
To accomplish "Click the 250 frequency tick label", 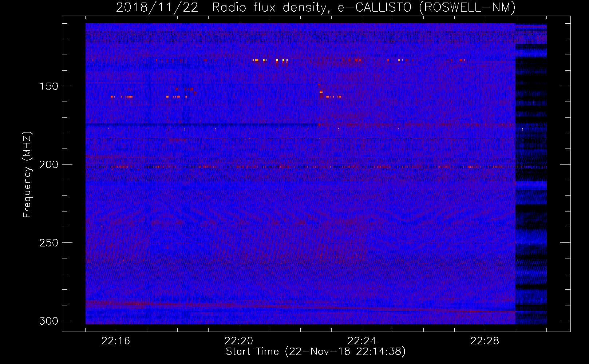I will click(x=49, y=243).
